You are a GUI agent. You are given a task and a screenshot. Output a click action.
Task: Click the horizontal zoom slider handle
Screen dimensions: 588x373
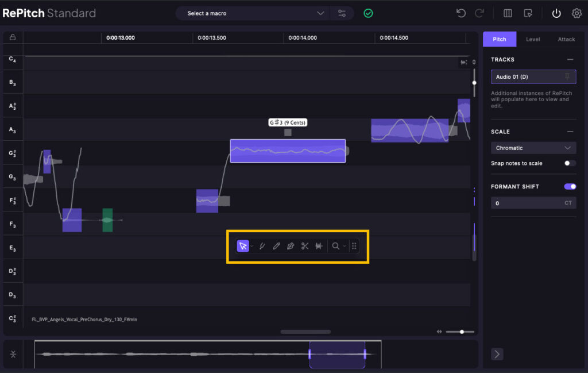click(x=462, y=332)
